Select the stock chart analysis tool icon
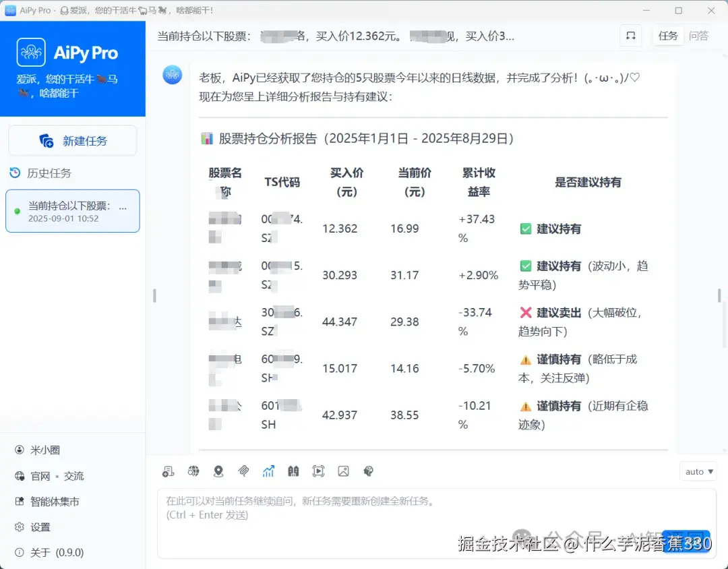Screen dimensions: 728x569 point(268,471)
